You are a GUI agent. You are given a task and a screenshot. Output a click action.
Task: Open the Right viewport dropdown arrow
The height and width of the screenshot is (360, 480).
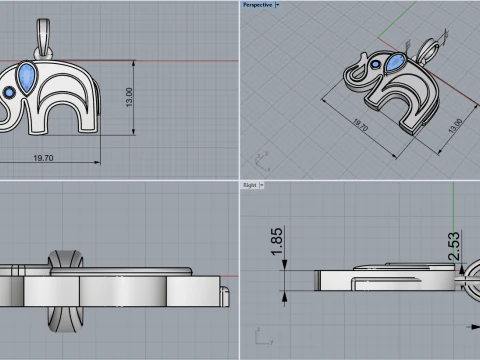click(262, 185)
